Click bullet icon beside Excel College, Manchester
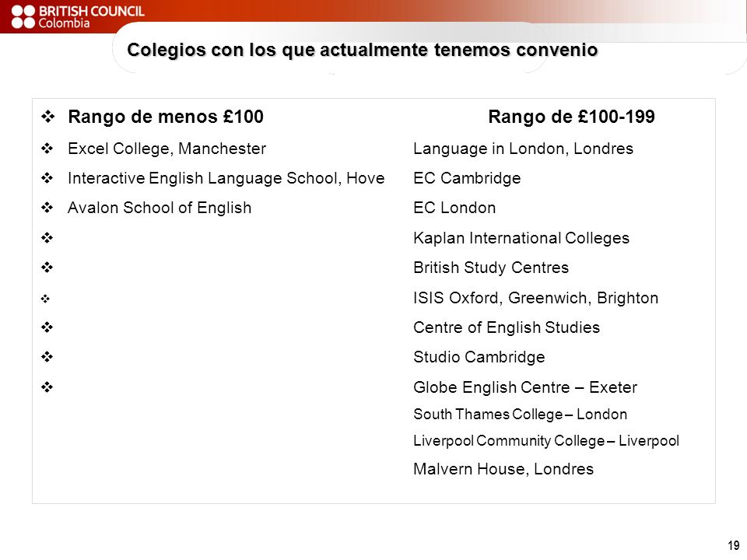The height and width of the screenshot is (560, 747). tap(47, 149)
